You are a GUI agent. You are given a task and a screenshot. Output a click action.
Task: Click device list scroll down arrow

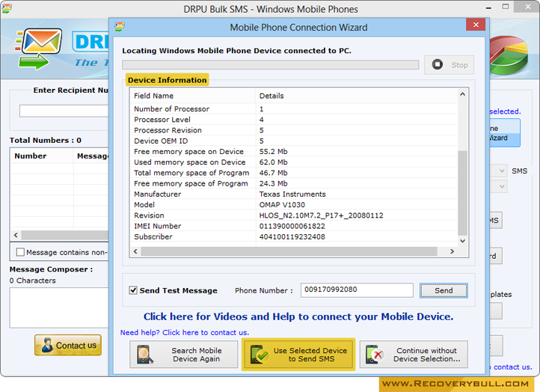(x=462, y=241)
